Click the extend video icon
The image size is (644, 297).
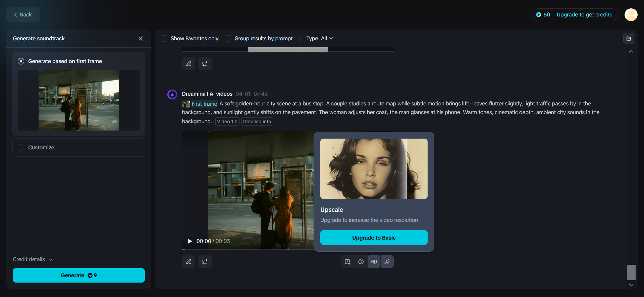348,262
